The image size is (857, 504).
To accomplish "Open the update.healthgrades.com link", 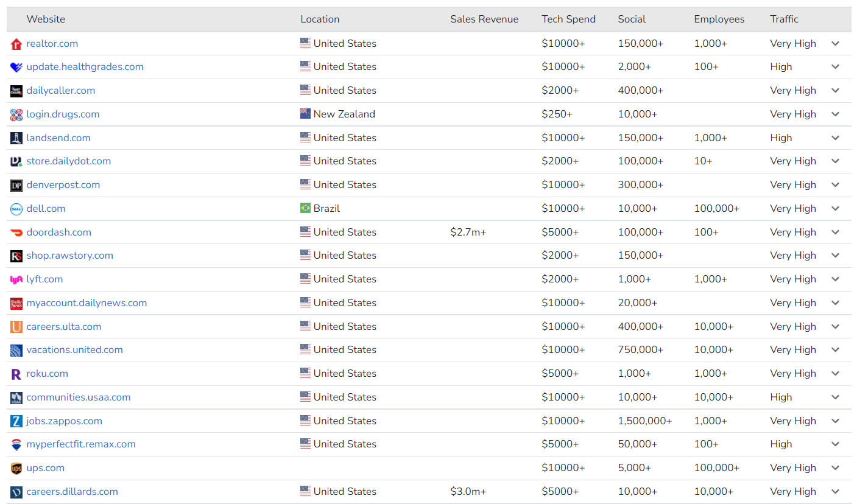I will coord(85,67).
